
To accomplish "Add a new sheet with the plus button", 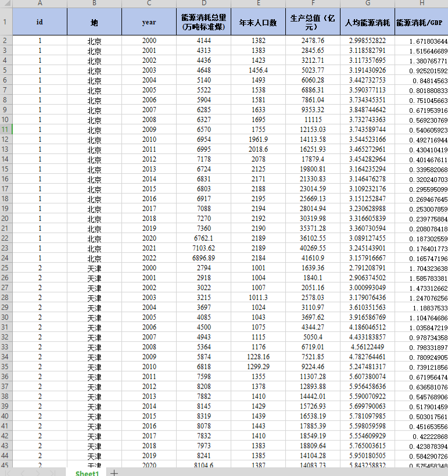I will pyautogui.click(x=114, y=473).
